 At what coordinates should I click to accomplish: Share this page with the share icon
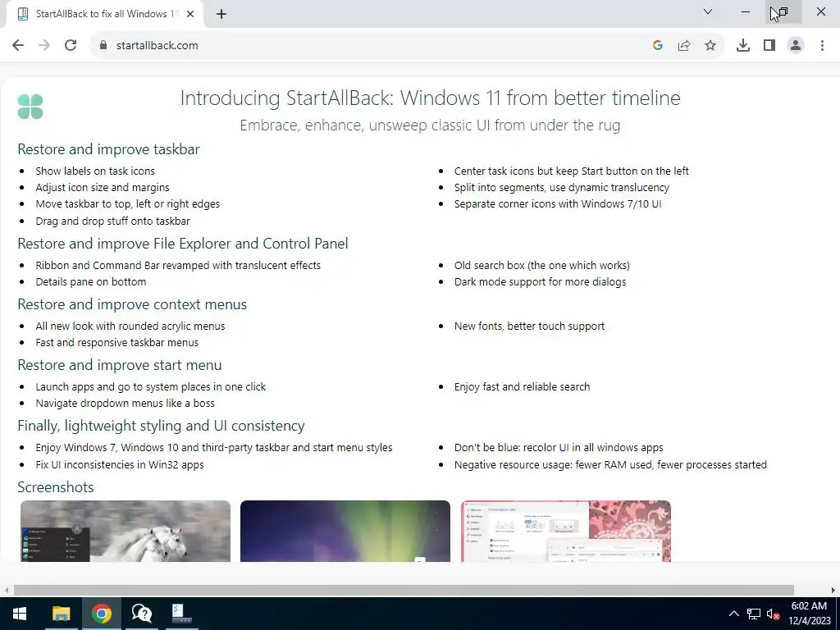tap(684, 46)
